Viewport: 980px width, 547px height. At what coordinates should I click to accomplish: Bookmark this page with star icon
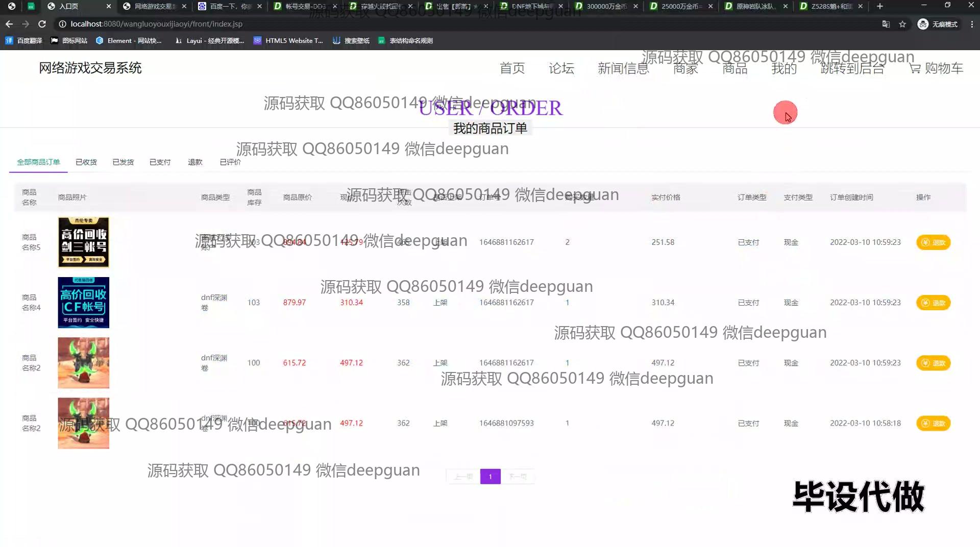coord(902,24)
